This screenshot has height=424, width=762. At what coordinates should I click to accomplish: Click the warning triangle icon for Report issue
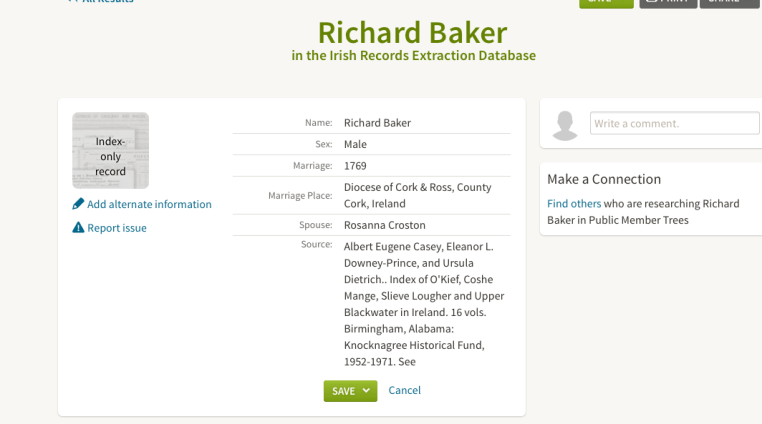78,228
